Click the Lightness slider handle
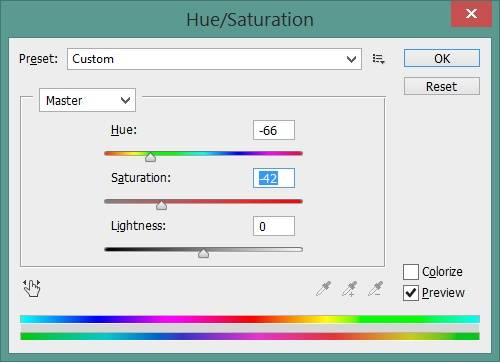Screen dimensions: 500x362 pyautogui.click(x=203, y=253)
